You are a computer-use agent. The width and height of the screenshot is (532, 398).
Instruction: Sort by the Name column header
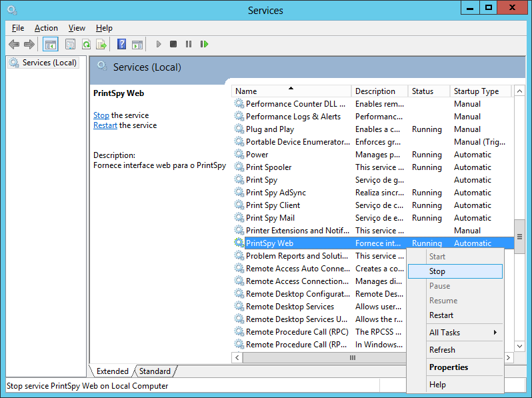coord(291,91)
